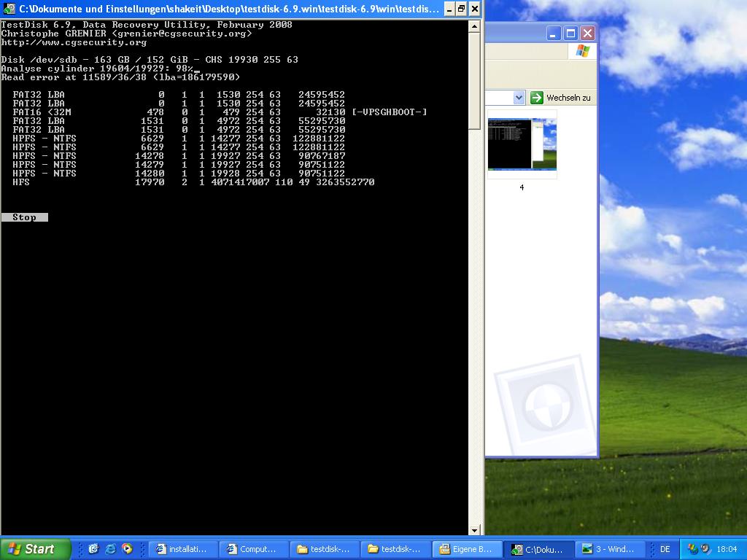Close the Explorer window

click(587, 34)
